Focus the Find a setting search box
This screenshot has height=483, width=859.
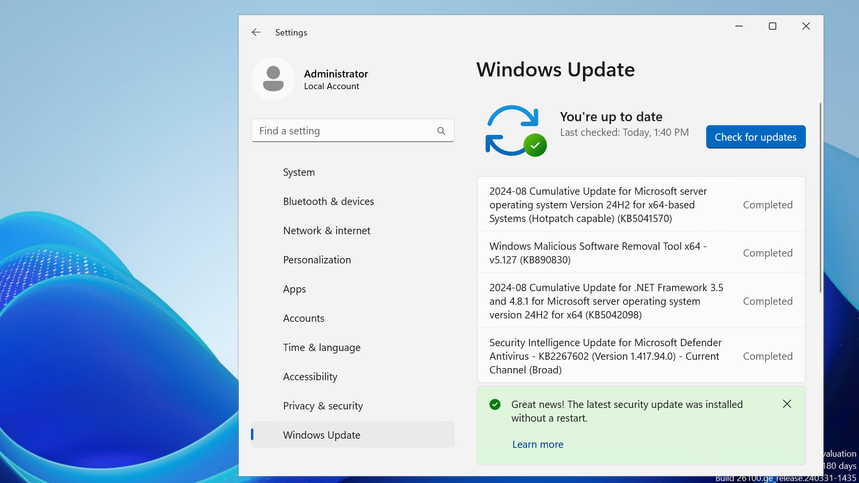(353, 131)
